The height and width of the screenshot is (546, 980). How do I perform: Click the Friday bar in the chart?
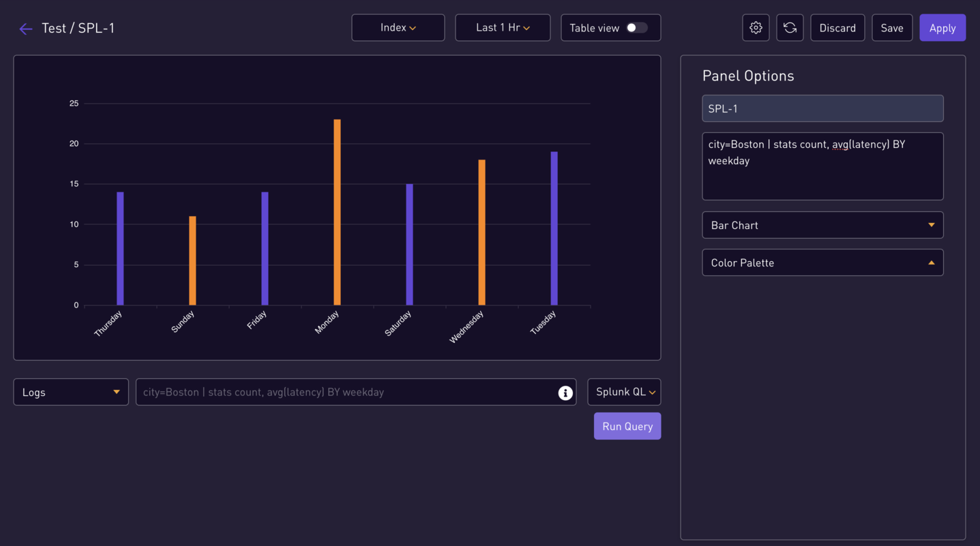coord(265,249)
